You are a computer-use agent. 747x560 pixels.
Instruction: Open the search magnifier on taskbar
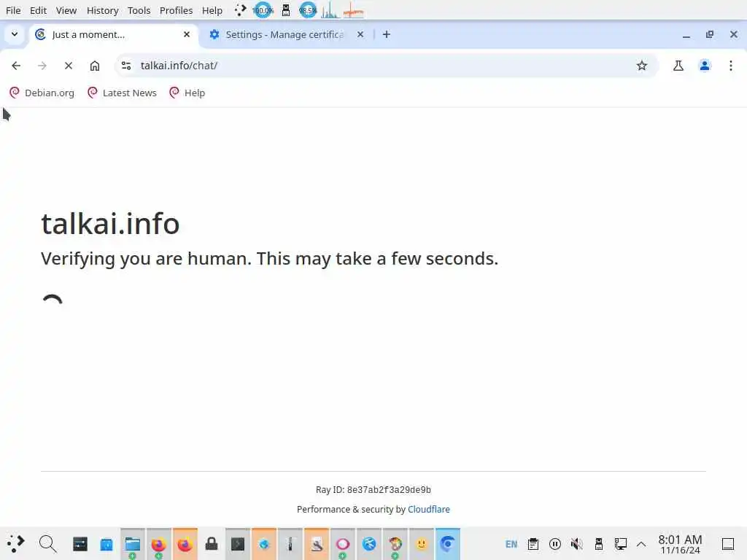point(47,543)
